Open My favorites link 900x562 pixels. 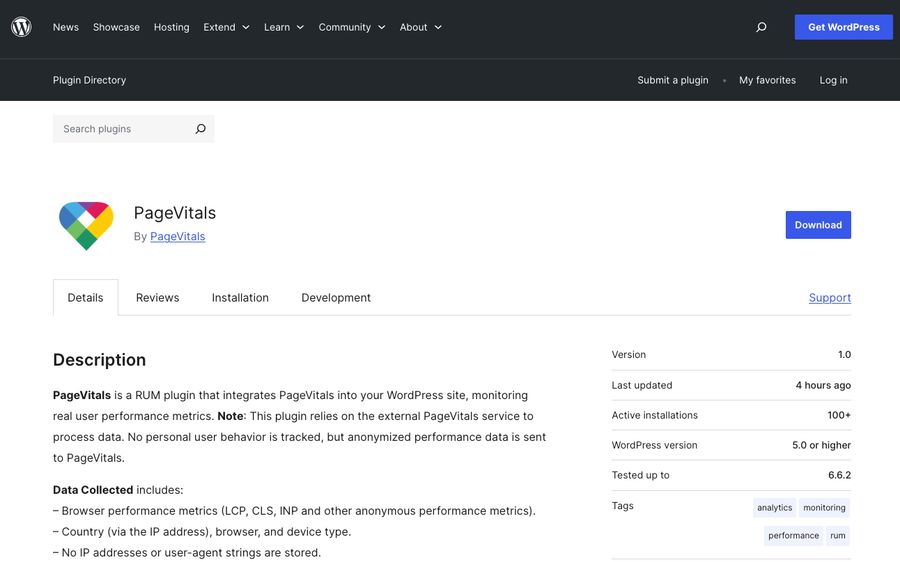click(767, 80)
